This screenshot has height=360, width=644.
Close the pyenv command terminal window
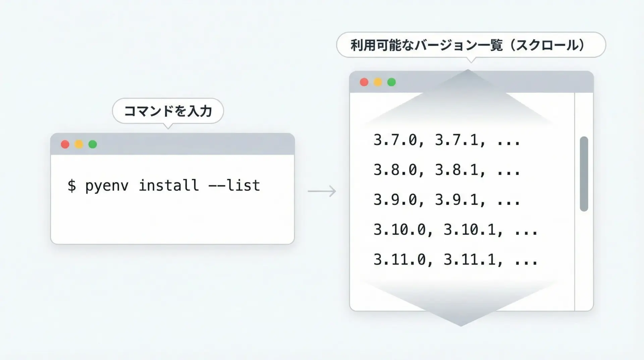pyautogui.click(x=65, y=144)
